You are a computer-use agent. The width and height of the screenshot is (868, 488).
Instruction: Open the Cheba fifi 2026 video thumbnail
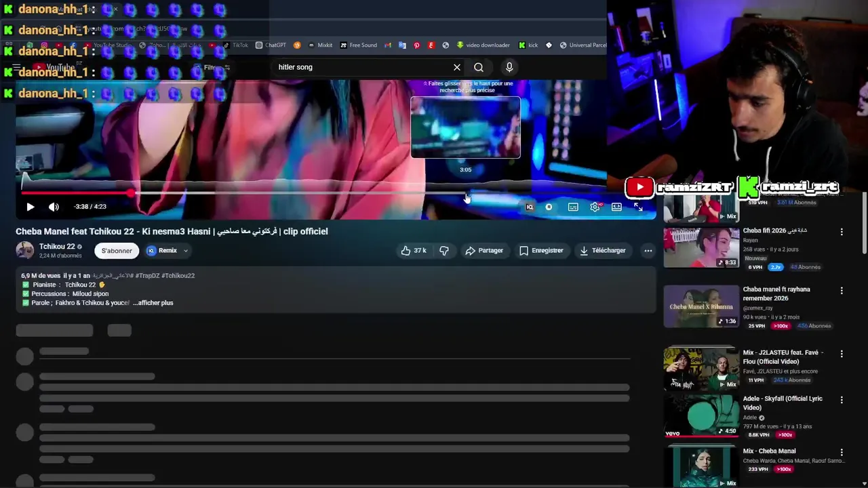point(701,247)
